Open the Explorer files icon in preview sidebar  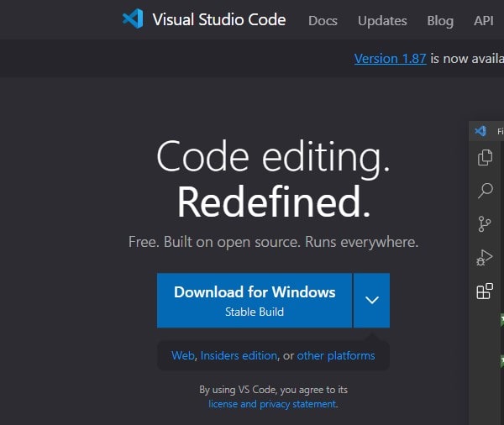click(x=485, y=158)
